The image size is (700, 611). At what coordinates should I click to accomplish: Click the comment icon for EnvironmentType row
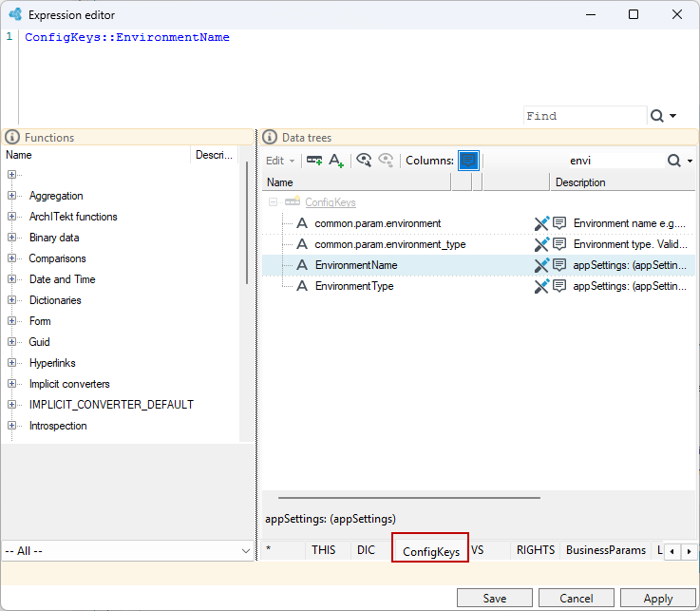(x=559, y=286)
